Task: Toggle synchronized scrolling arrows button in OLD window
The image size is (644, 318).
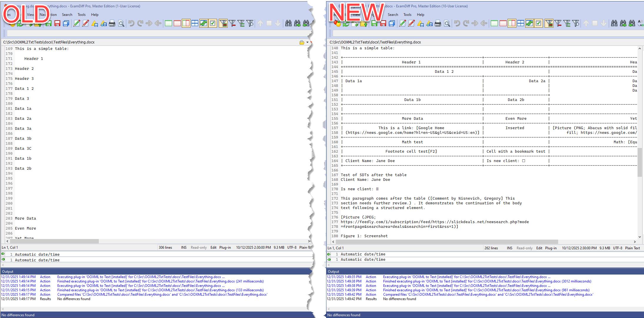Action: click(203, 23)
